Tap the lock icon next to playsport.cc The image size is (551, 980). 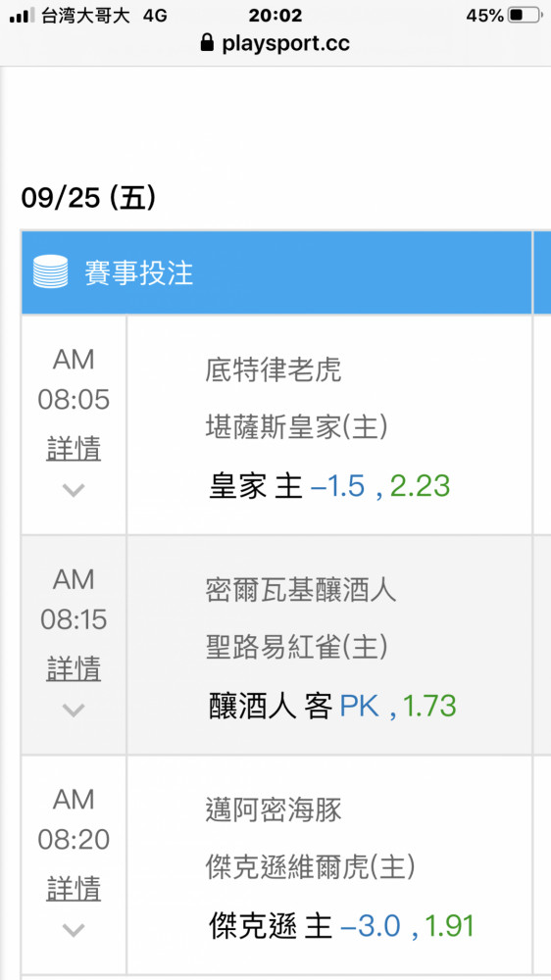[207, 42]
